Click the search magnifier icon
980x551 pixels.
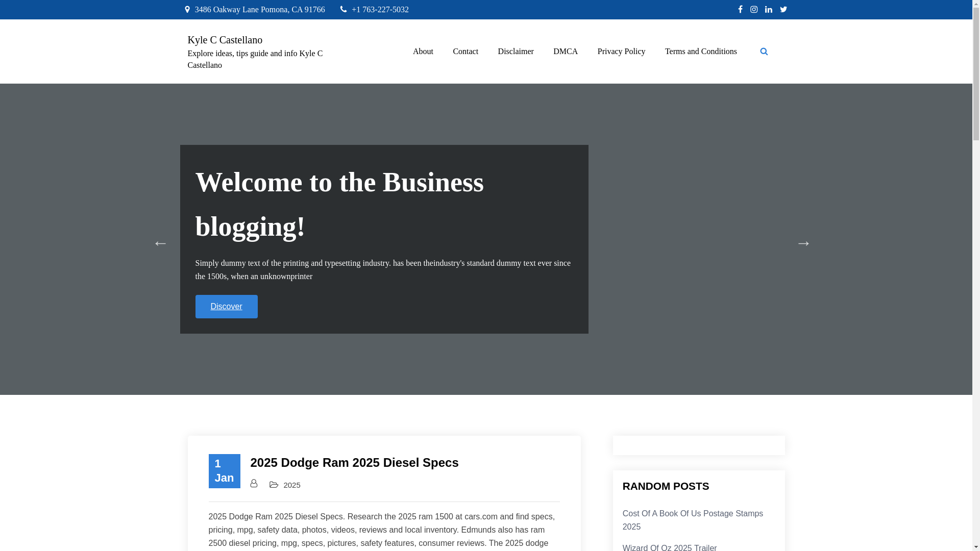coord(764,52)
